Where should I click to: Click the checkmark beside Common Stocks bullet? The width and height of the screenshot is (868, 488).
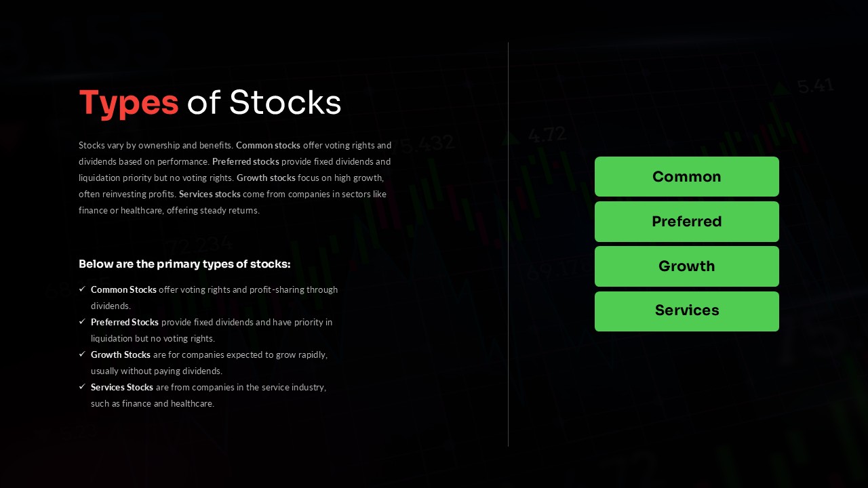(x=82, y=289)
